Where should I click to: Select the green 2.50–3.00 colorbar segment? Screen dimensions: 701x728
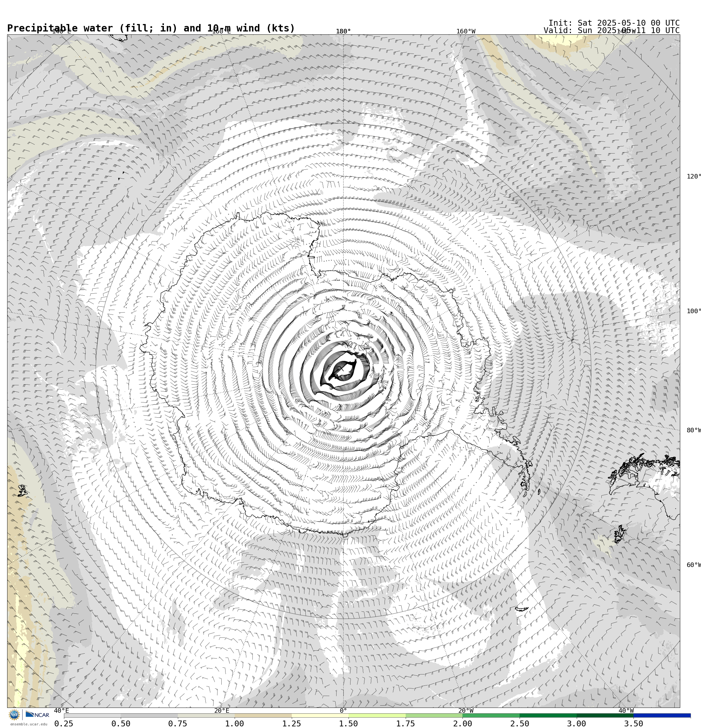(x=548, y=715)
